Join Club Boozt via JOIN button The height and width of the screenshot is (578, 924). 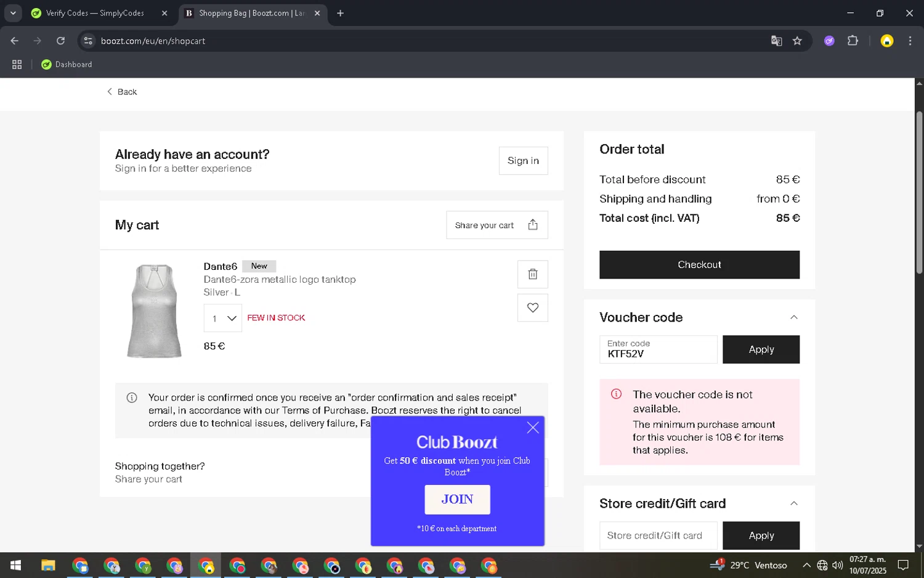[457, 499]
